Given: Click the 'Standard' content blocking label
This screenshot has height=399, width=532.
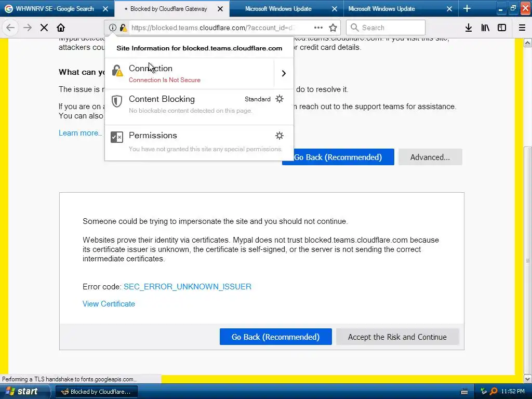Looking at the screenshot, I should click(258, 99).
